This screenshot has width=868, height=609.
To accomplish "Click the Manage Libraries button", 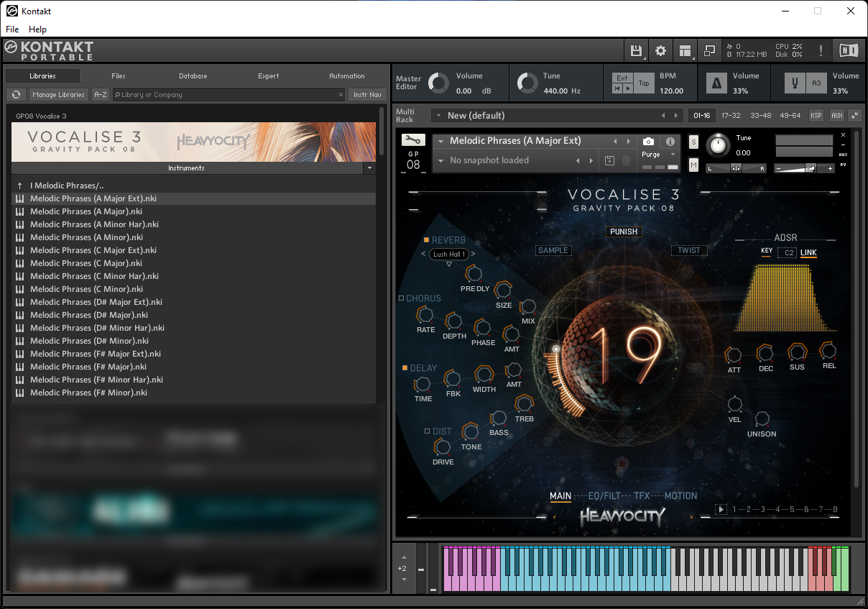I will point(59,94).
